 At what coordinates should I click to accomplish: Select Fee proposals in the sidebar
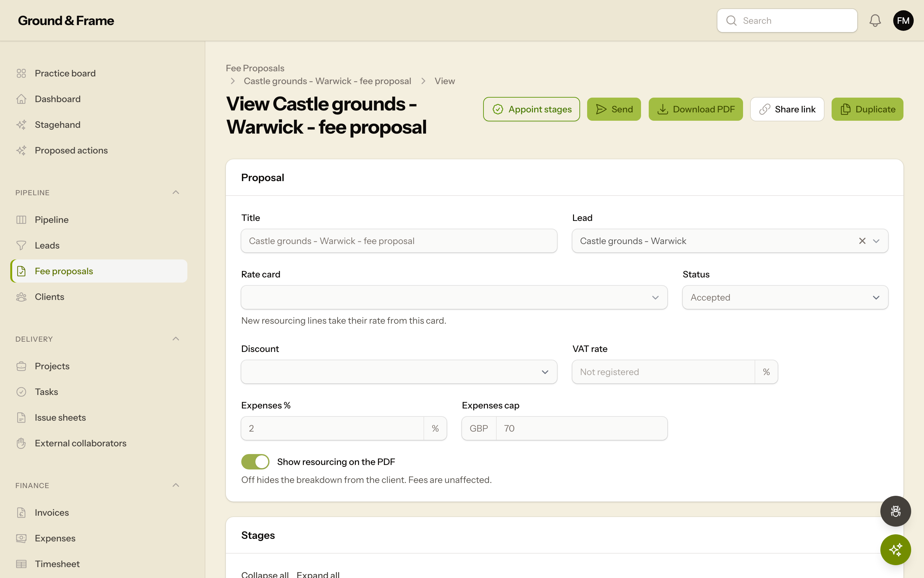[x=98, y=271]
